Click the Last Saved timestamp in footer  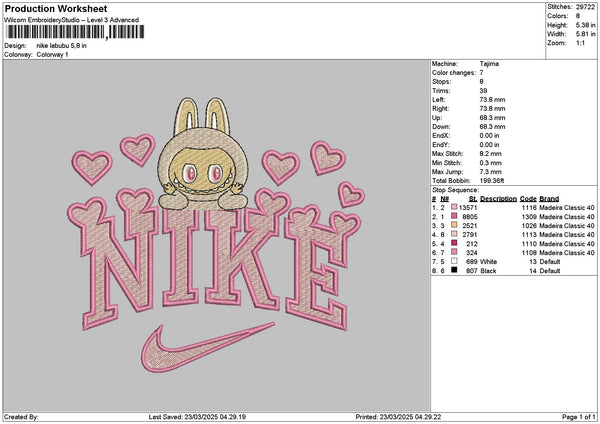coord(196,416)
